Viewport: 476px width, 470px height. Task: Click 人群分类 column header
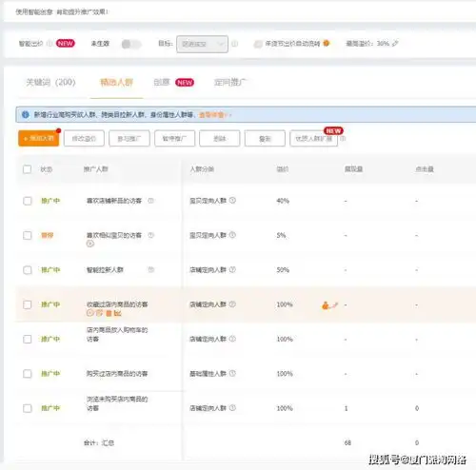click(202, 169)
